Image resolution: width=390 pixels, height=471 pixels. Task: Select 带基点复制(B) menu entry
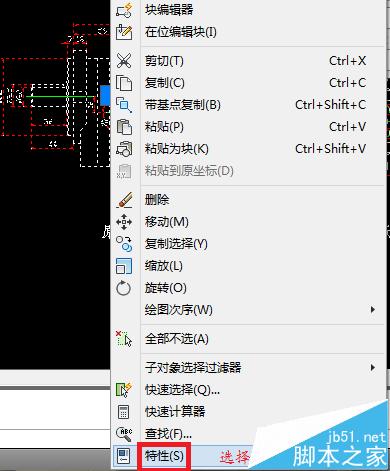(x=182, y=105)
